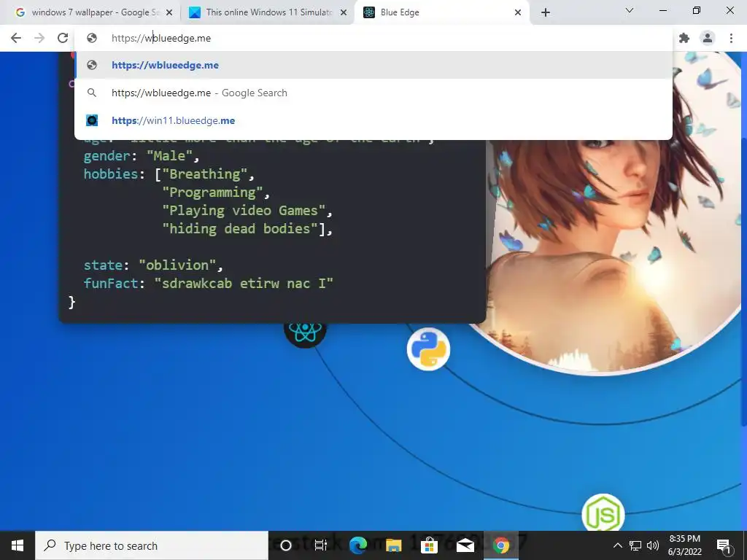The image size is (747, 560).
Task: Reload the current page
Action: coord(63,38)
